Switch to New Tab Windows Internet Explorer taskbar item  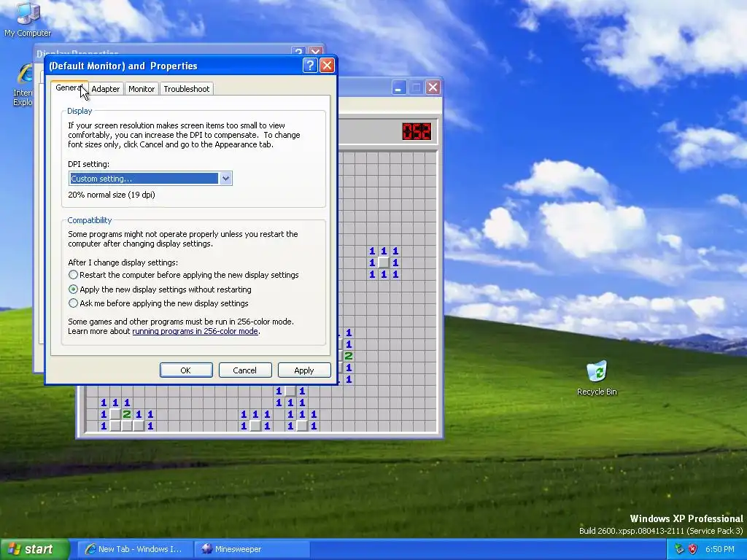click(135, 549)
